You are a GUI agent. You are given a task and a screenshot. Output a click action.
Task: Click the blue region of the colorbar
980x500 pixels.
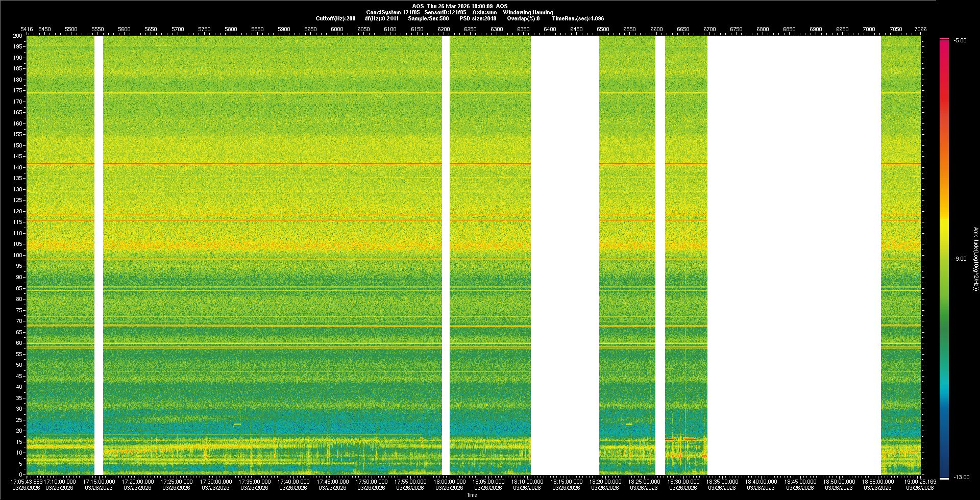(944, 434)
